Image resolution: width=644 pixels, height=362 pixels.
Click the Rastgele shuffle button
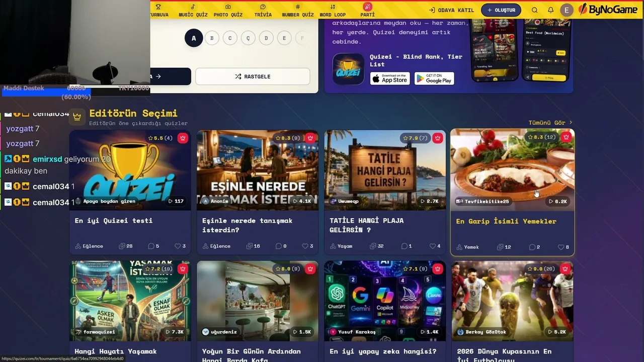253,76
